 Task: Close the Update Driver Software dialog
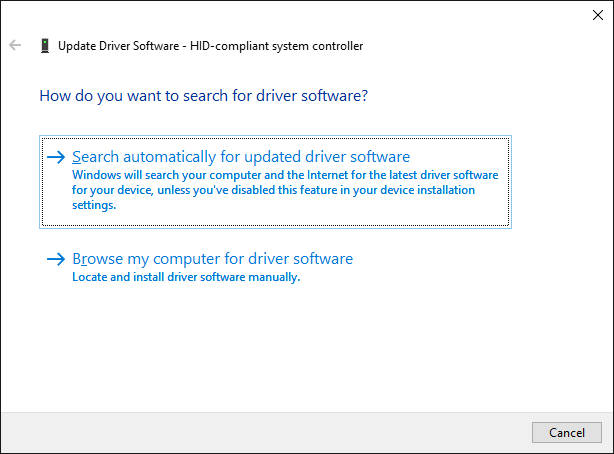[x=598, y=15]
